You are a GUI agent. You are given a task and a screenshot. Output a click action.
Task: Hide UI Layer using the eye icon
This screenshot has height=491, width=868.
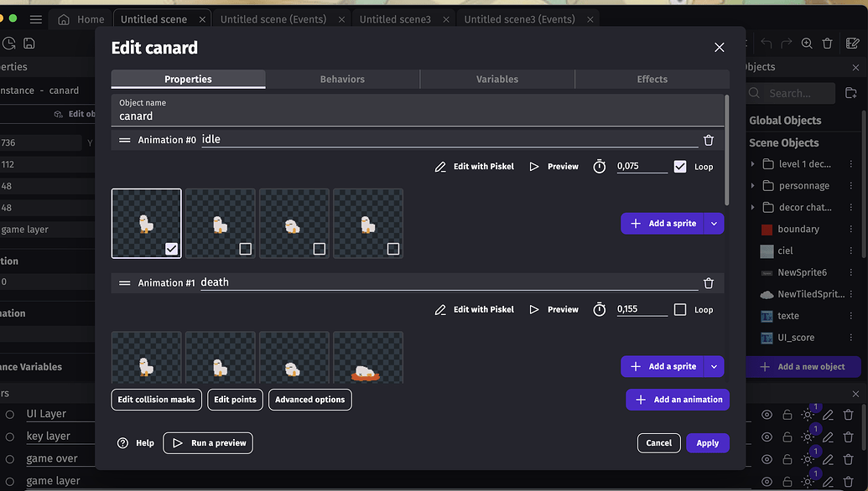click(767, 415)
